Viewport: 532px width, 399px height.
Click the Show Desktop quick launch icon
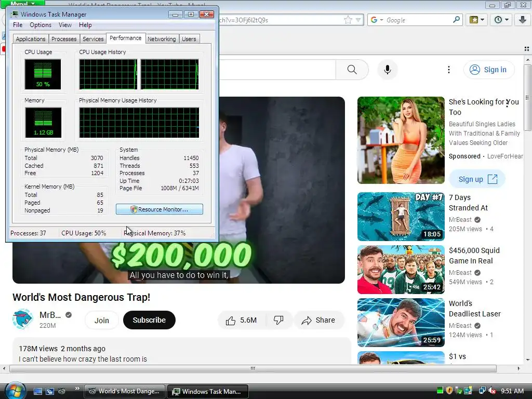37,391
